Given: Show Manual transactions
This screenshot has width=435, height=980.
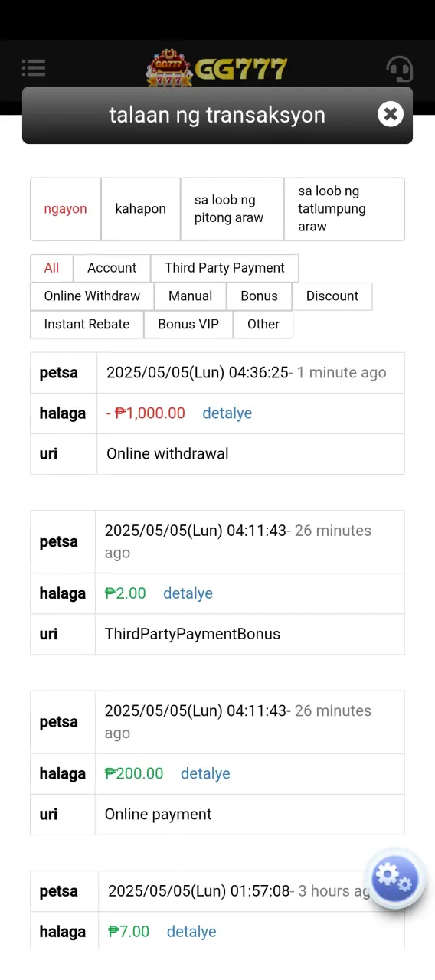Looking at the screenshot, I should click(x=191, y=296).
